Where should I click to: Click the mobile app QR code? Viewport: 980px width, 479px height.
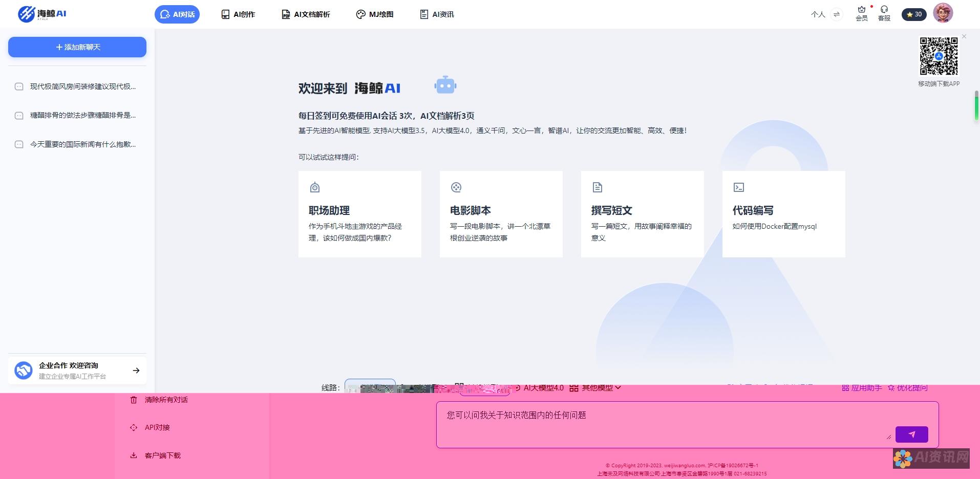939,56
